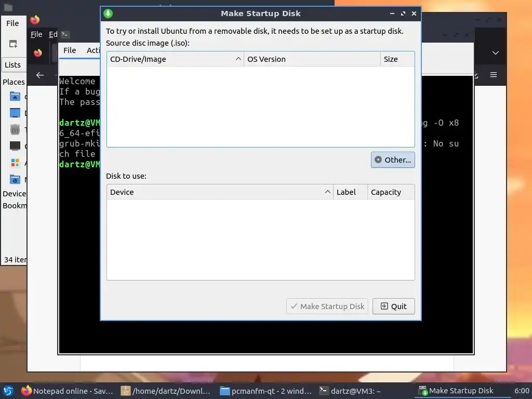Minimize the Make Startup Disk window
Viewport: 532px width, 399px height.
(392, 14)
